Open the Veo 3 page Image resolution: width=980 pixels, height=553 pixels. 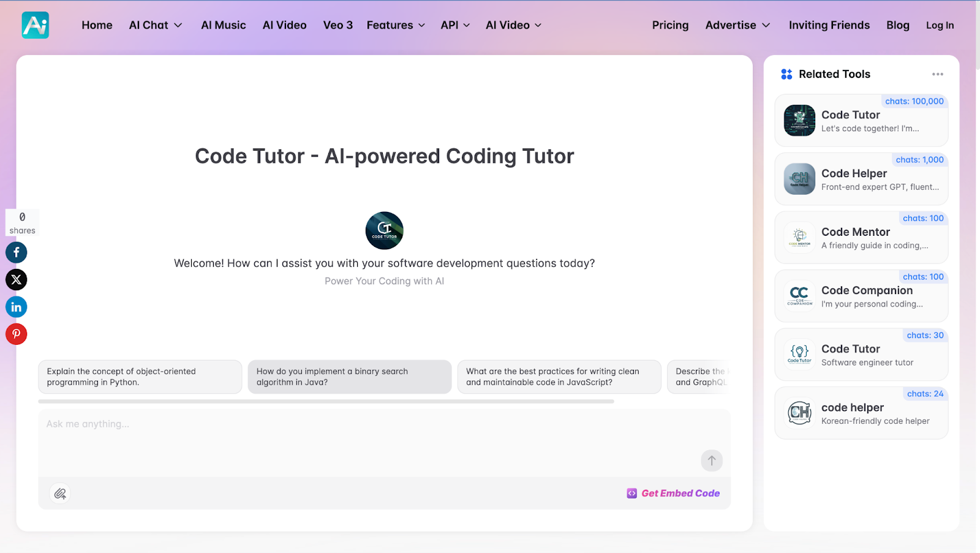[338, 25]
